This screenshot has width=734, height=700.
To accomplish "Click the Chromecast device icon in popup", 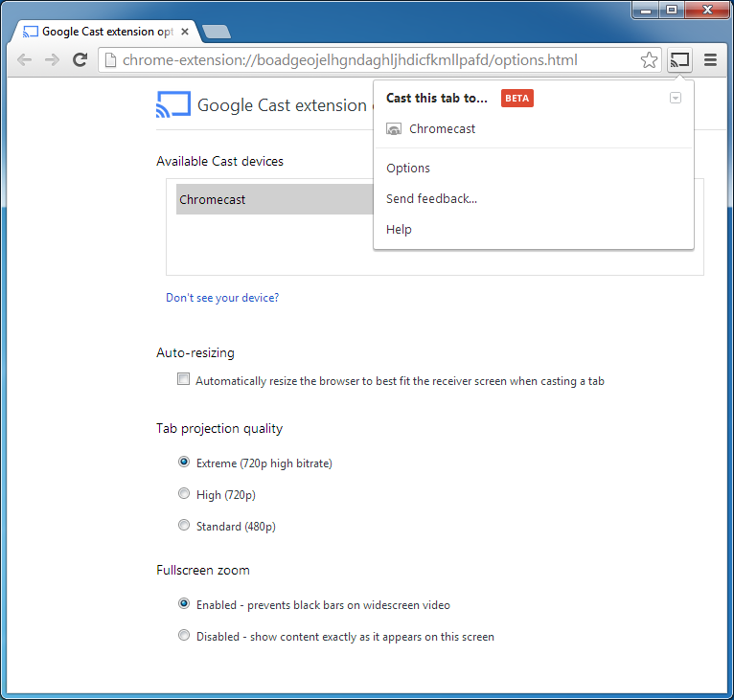I will [394, 129].
